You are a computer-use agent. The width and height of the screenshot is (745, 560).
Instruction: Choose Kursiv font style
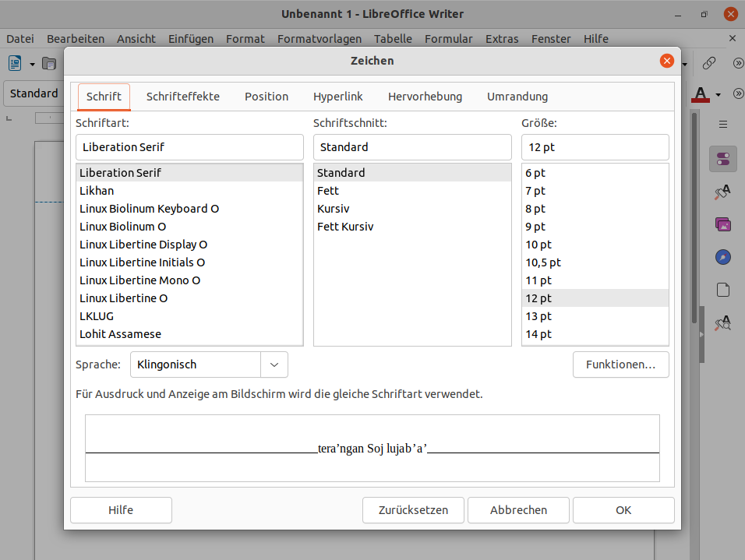412,209
